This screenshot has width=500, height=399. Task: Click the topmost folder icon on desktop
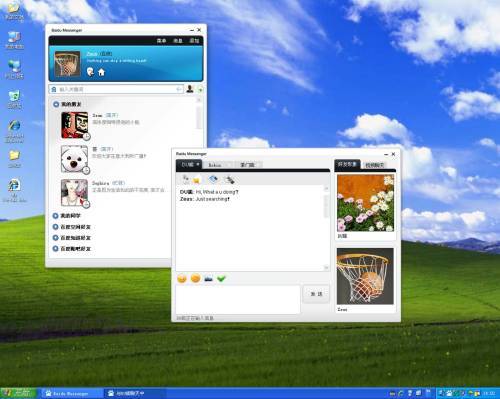[14, 11]
